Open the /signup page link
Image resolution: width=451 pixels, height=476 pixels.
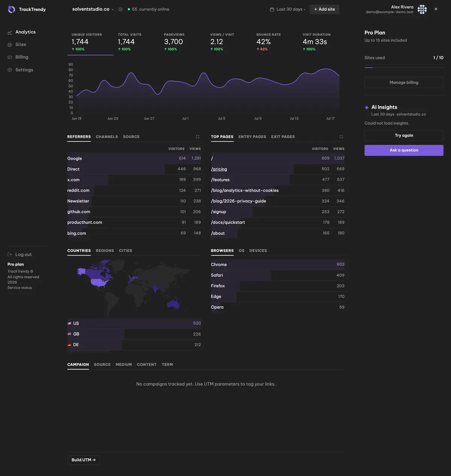pos(218,212)
